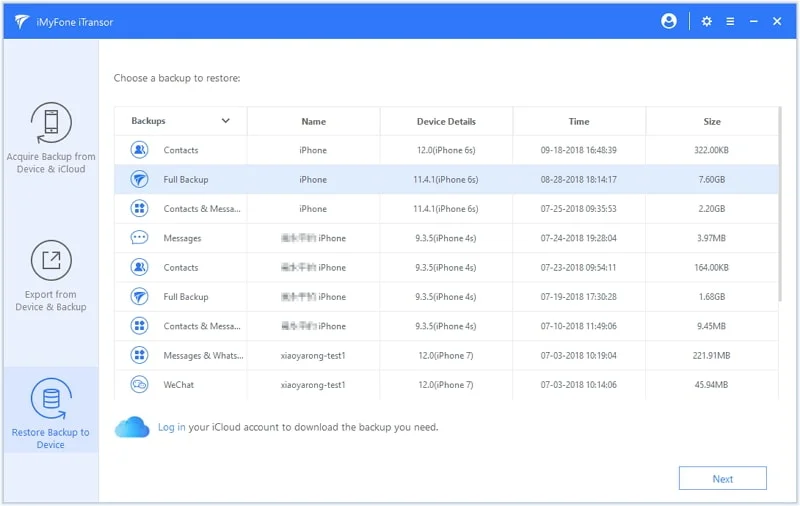
Task: Click time 09-18-2018 16:48:39
Action: [579, 150]
